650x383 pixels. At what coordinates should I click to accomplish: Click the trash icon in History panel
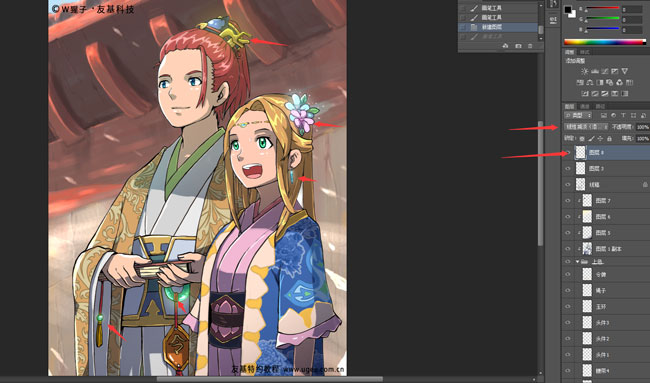530,46
